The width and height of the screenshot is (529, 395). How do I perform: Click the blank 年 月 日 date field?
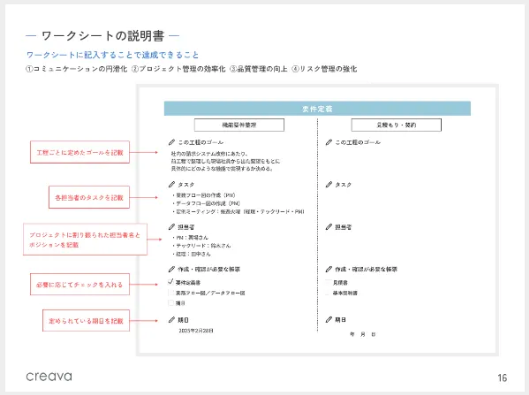point(363,334)
